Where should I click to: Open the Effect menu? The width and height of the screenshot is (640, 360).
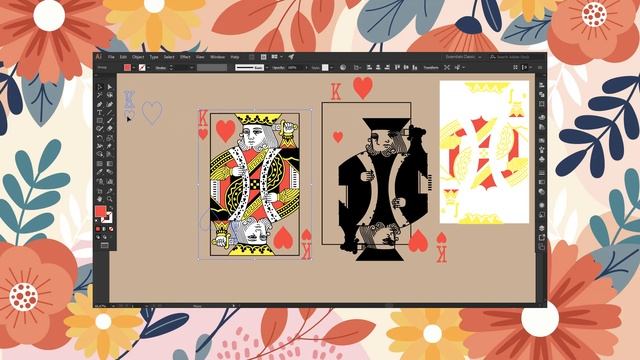(x=185, y=57)
